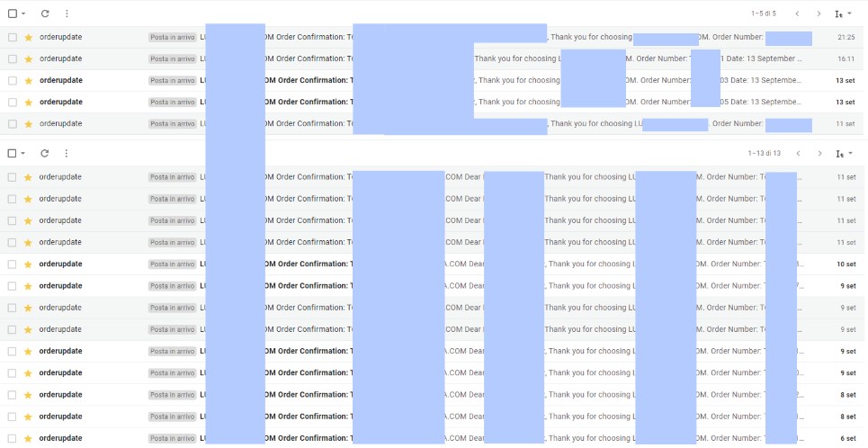Click Posta in arrivo label on 16:11 email
The width and height of the screenshot is (868, 448).
pyautogui.click(x=172, y=58)
